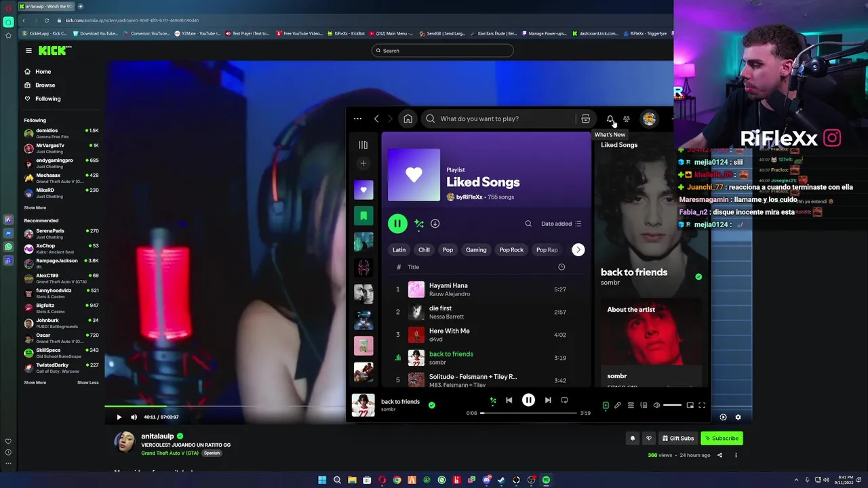This screenshot has width=868, height=488.
Task: Open the play queue icon
Action: pyautogui.click(x=631, y=405)
